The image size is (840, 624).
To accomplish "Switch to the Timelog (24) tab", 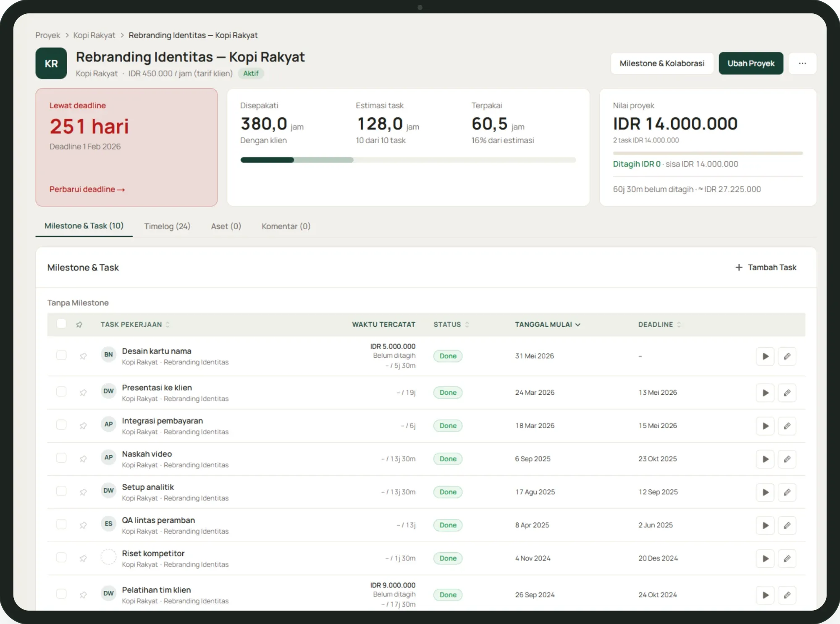I will pos(167,226).
